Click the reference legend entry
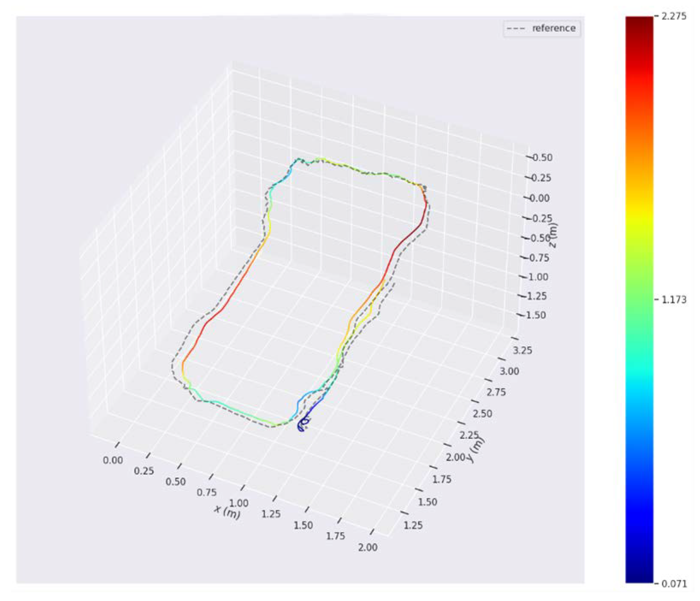This screenshot has width=700, height=601. point(553,28)
